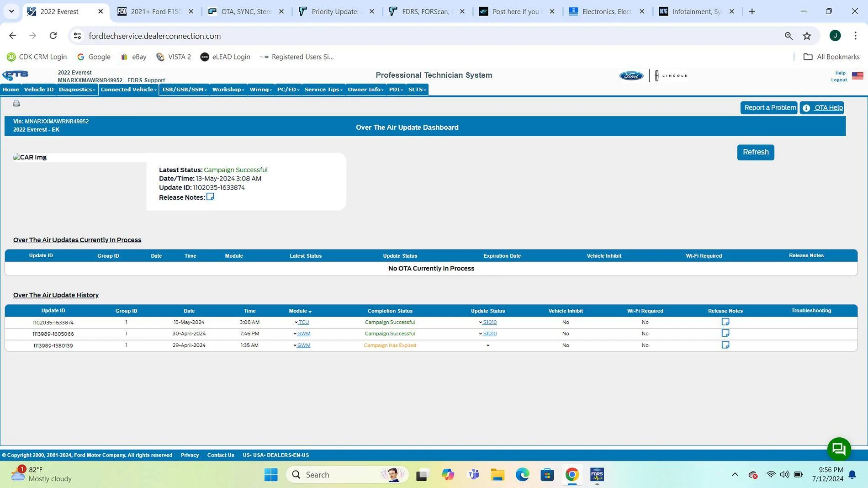Bookmark this page with the star icon

(807, 36)
